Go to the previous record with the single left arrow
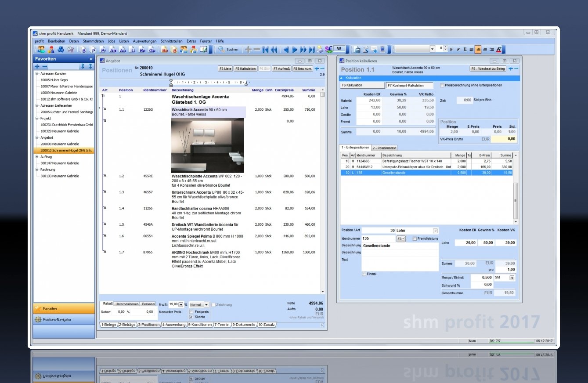The width and height of the screenshot is (588, 383). pyautogui.click(x=285, y=50)
